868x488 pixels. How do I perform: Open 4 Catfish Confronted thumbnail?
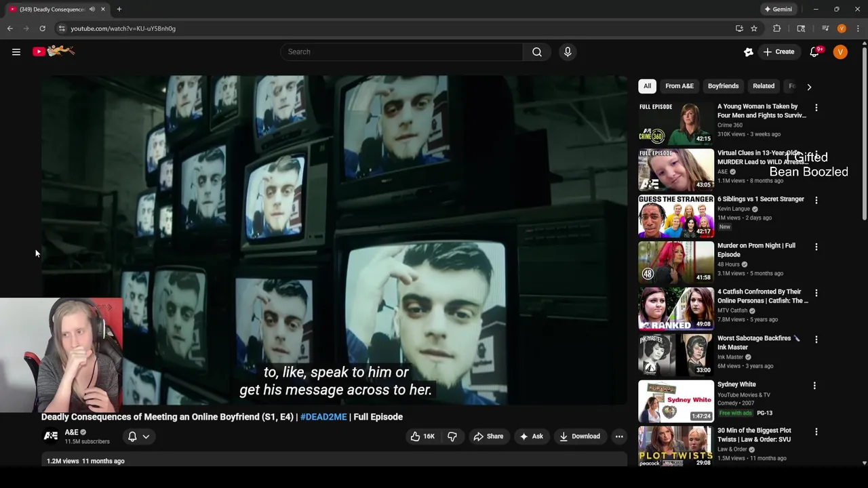pyautogui.click(x=676, y=308)
